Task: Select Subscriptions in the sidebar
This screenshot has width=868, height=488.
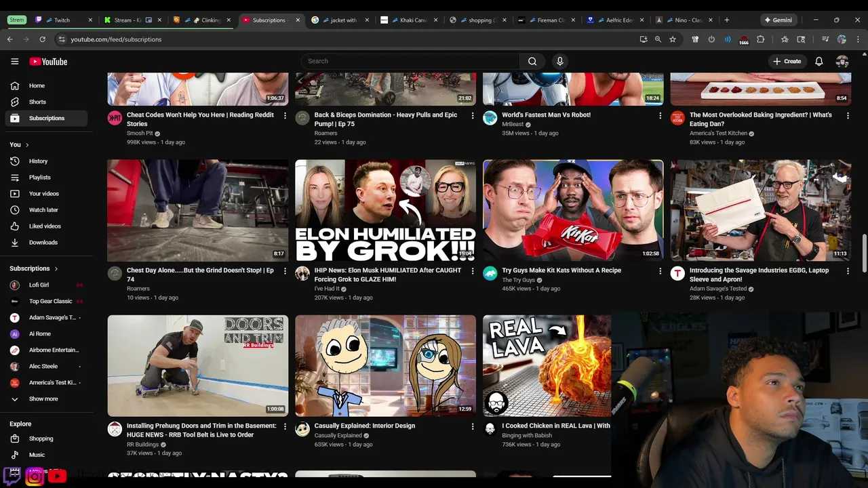Action: pos(46,118)
